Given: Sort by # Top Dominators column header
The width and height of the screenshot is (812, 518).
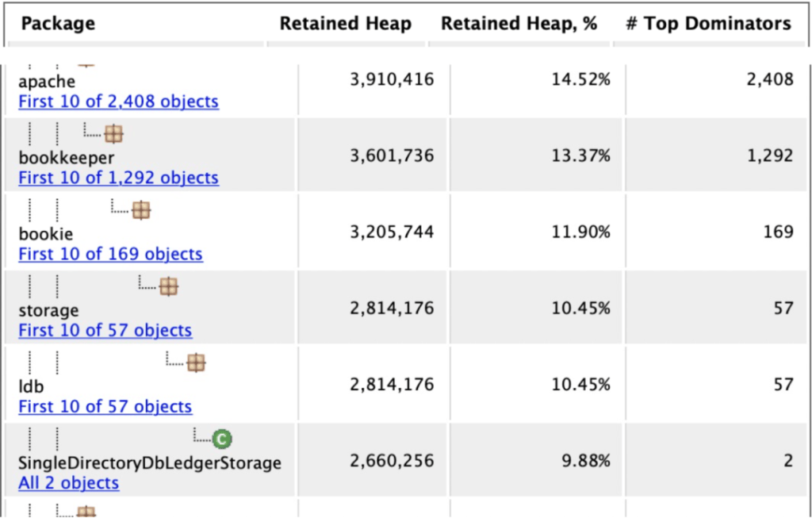Looking at the screenshot, I should [708, 23].
